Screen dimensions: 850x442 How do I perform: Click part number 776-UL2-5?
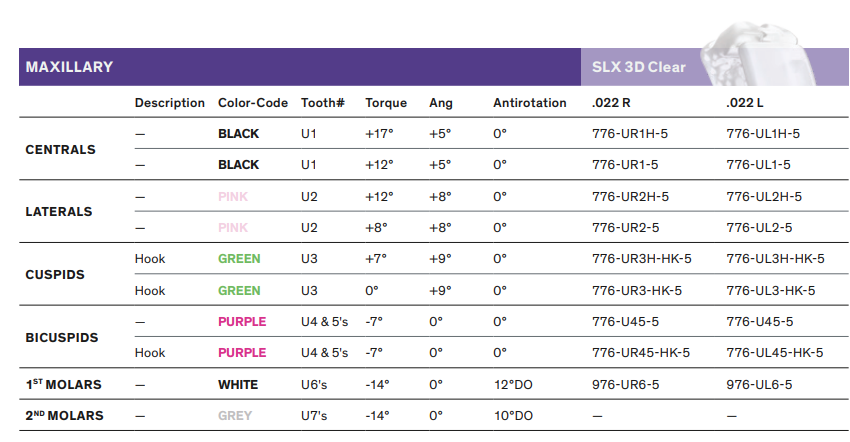pyautogui.click(x=759, y=227)
